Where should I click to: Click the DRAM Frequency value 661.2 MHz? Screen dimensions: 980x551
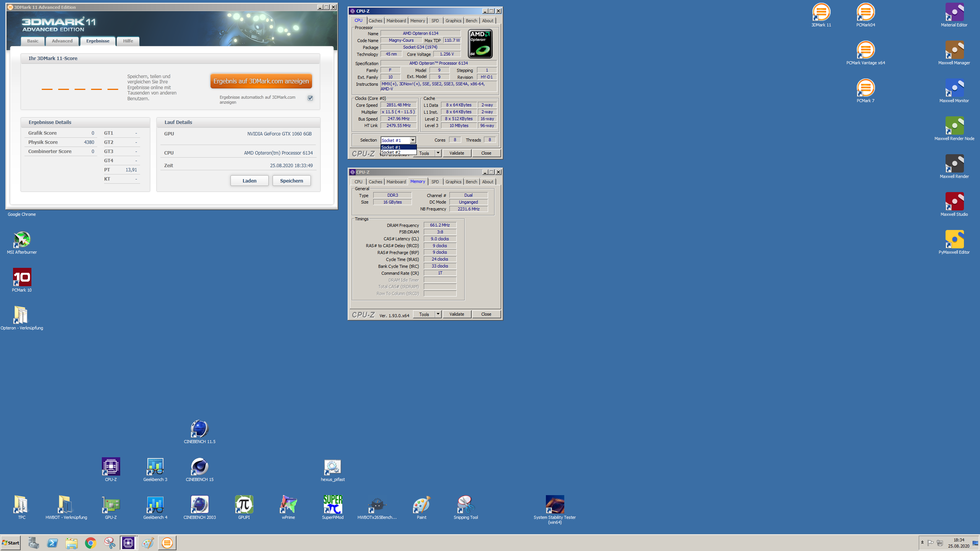[440, 225]
